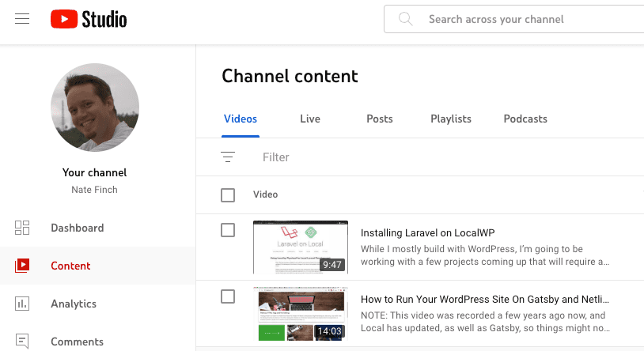Click the Search across your channel field
Image resolution: width=644 pixels, height=351 pixels.
(x=514, y=19)
